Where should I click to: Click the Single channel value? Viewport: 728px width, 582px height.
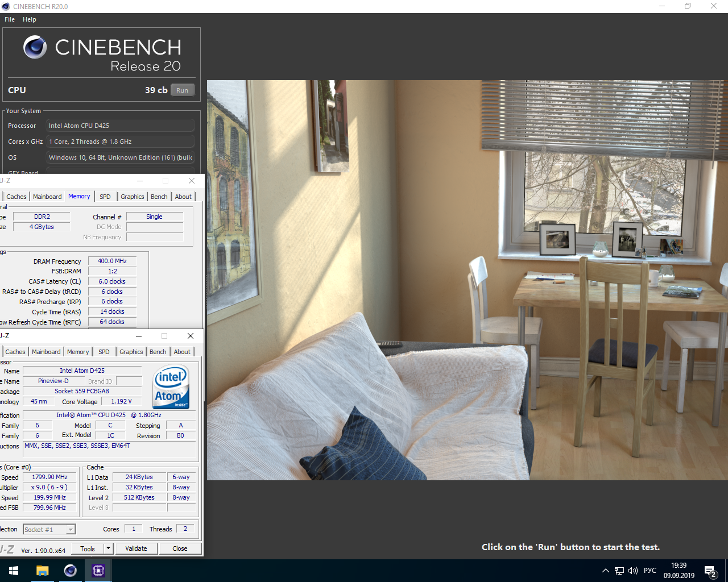coord(155,217)
